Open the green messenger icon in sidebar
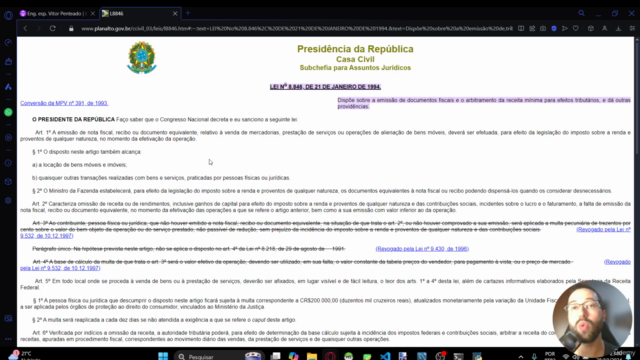The image size is (640, 360). click(x=8, y=112)
